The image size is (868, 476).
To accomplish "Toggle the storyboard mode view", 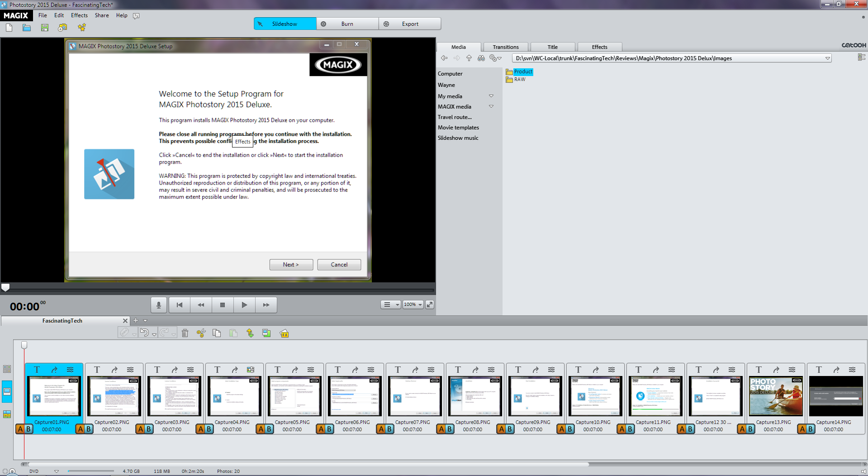I will pos(7,391).
